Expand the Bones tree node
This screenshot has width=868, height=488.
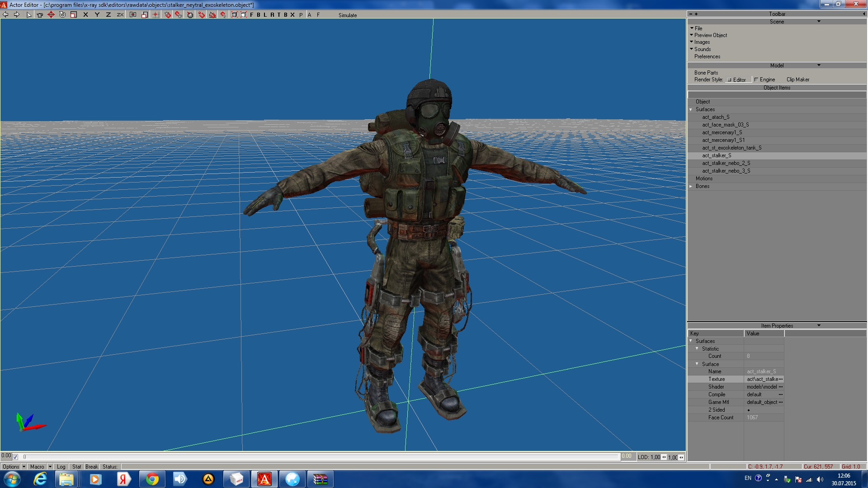pos(691,187)
